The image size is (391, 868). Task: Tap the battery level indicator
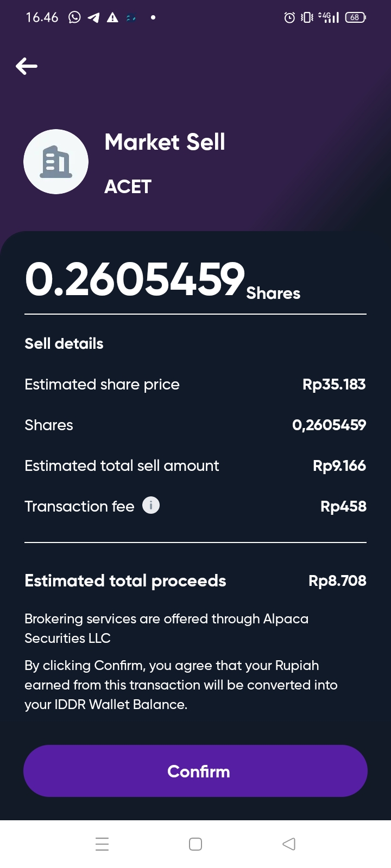pos(355,17)
